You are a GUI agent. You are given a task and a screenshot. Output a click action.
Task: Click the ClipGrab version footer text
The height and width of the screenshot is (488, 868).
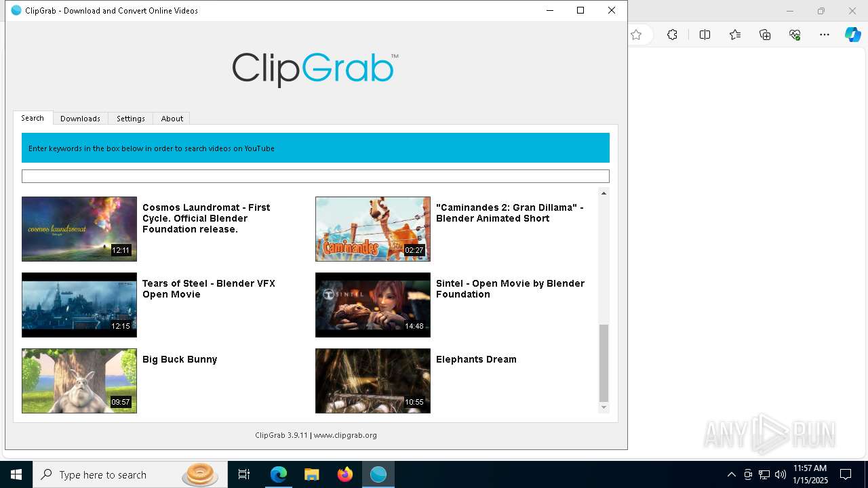pos(316,435)
